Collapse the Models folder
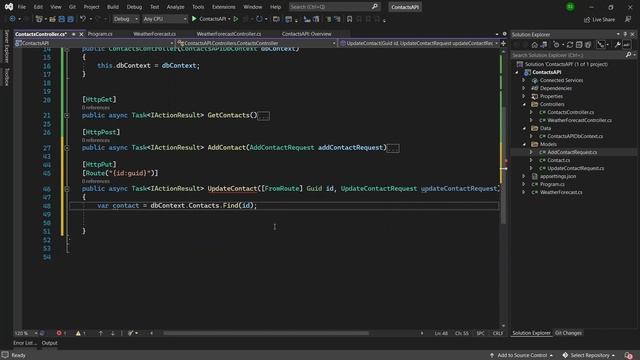This screenshot has height=360, width=640. (x=524, y=144)
